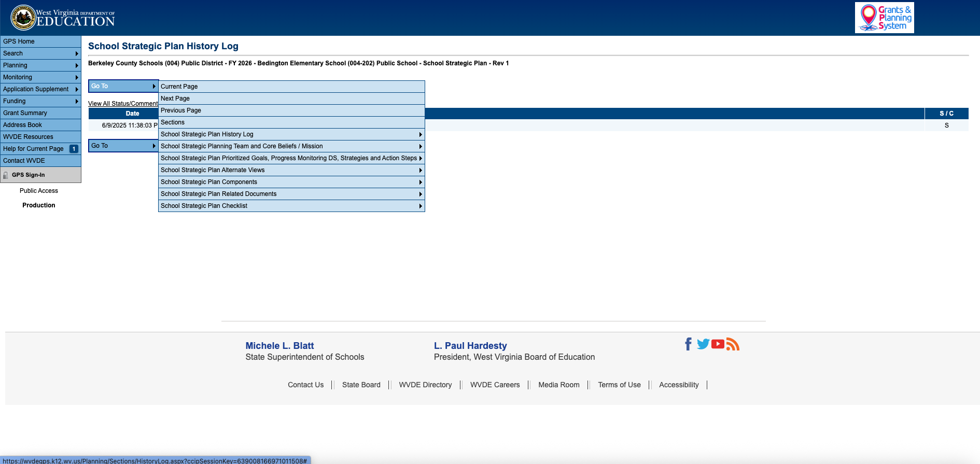Open the Facebook icon in the footer
Viewport: 980px width, 464px height.
(688, 344)
